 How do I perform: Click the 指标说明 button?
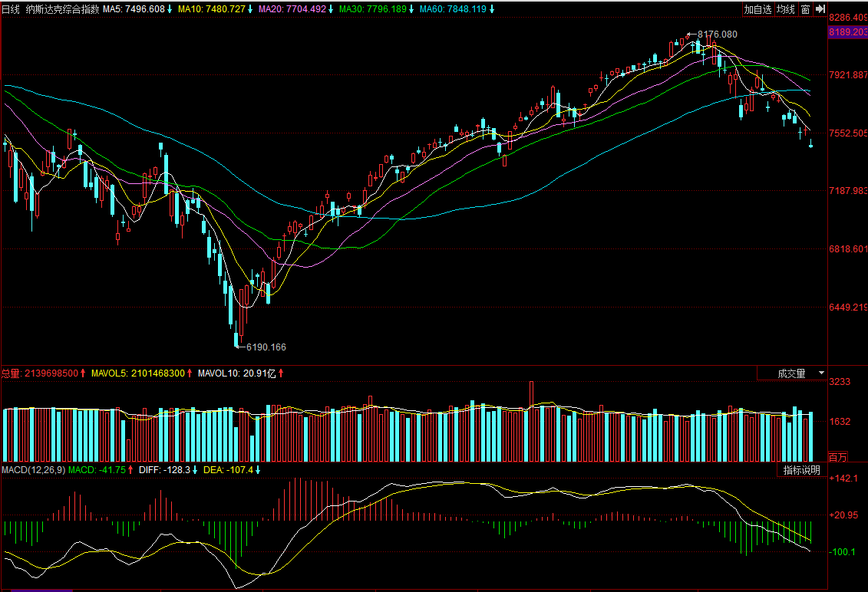click(802, 470)
